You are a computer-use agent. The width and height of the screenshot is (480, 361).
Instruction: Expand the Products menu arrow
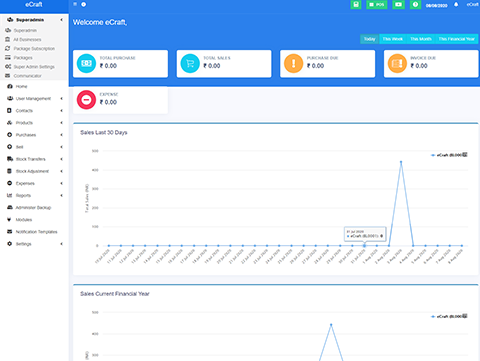coord(62,123)
